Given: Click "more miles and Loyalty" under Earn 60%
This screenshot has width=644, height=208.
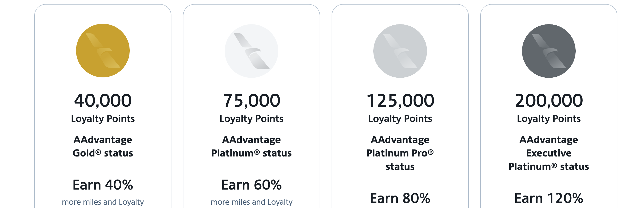Looking at the screenshot, I should pos(251,202).
